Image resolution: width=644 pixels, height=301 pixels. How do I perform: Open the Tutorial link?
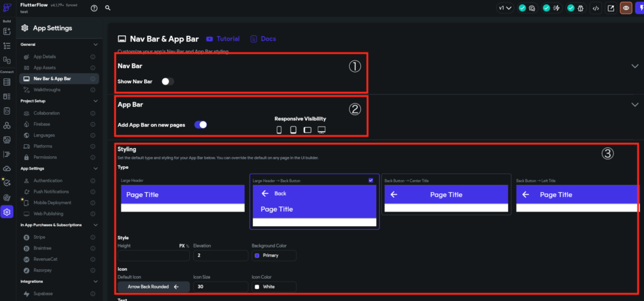point(223,39)
